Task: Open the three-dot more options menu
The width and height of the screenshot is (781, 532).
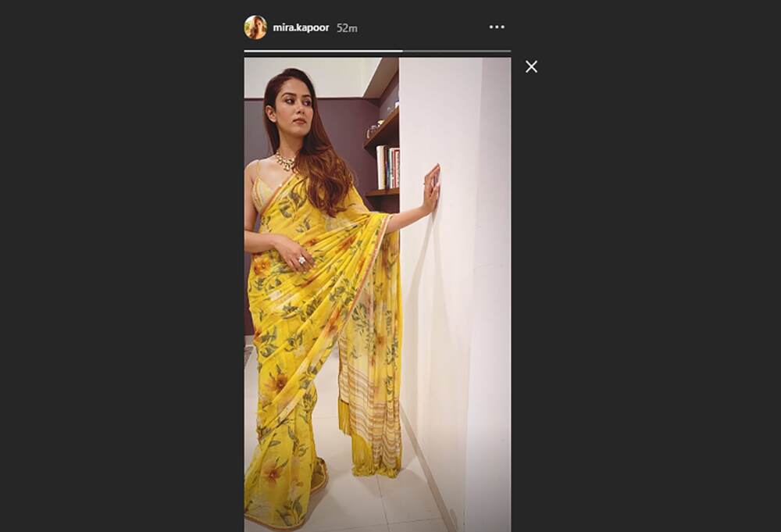Action: coord(497,27)
